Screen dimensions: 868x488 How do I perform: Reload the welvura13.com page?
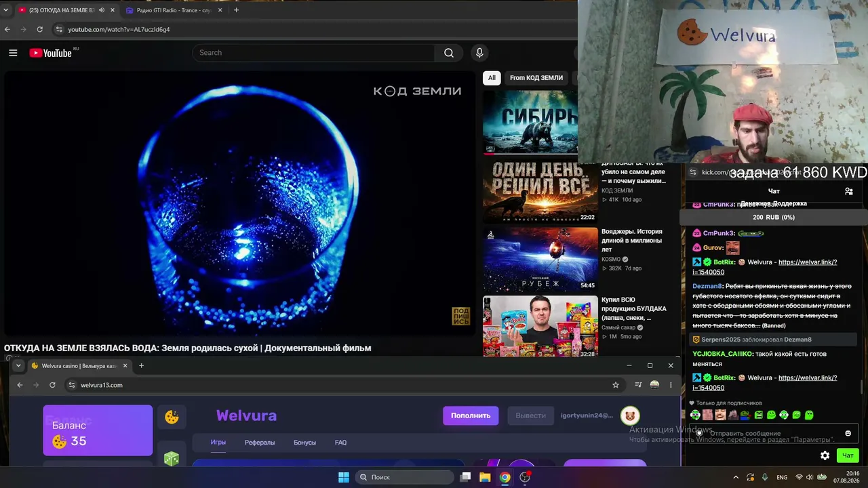[52, 385]
